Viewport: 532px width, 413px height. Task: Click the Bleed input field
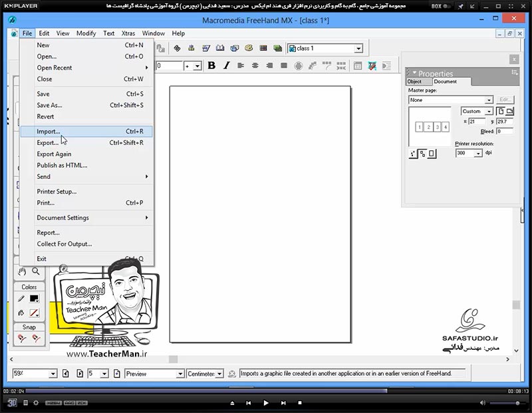(x=505, y=131)
